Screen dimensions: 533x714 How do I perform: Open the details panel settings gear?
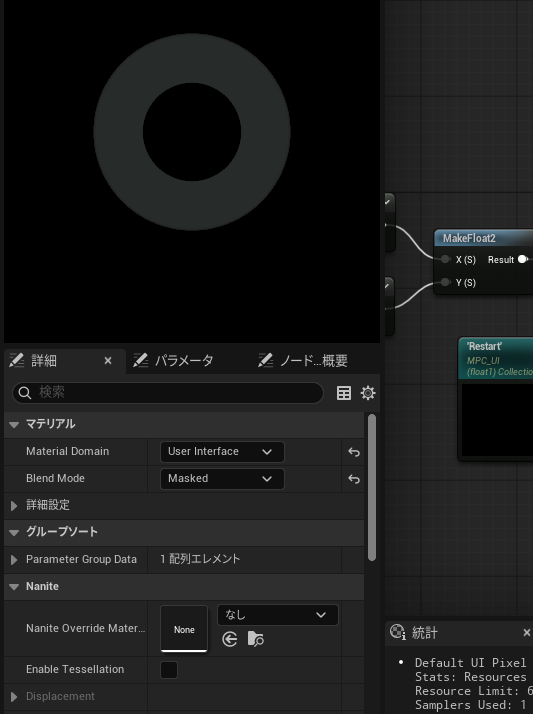tap(368, 393)
